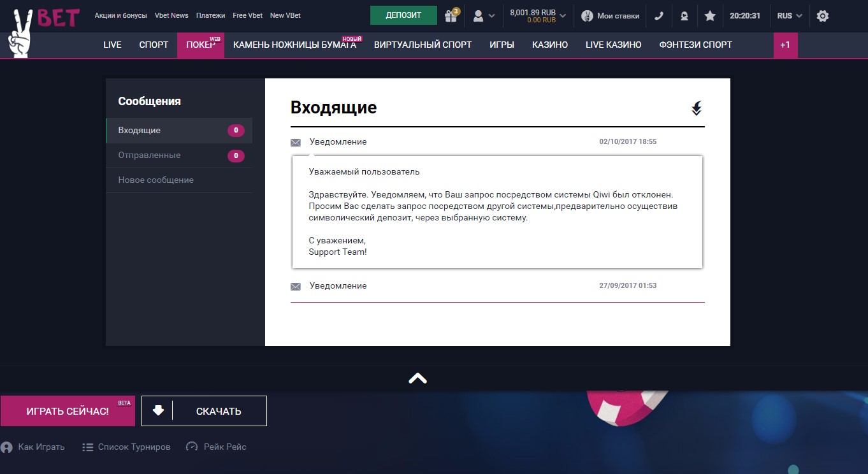Click the favorites star icon
This screenshot has width=868, height=474.
(x=710, y=15)
